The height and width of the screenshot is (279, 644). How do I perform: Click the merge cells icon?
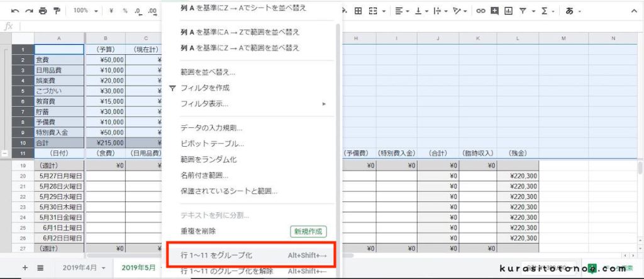(x=373, y=11)
